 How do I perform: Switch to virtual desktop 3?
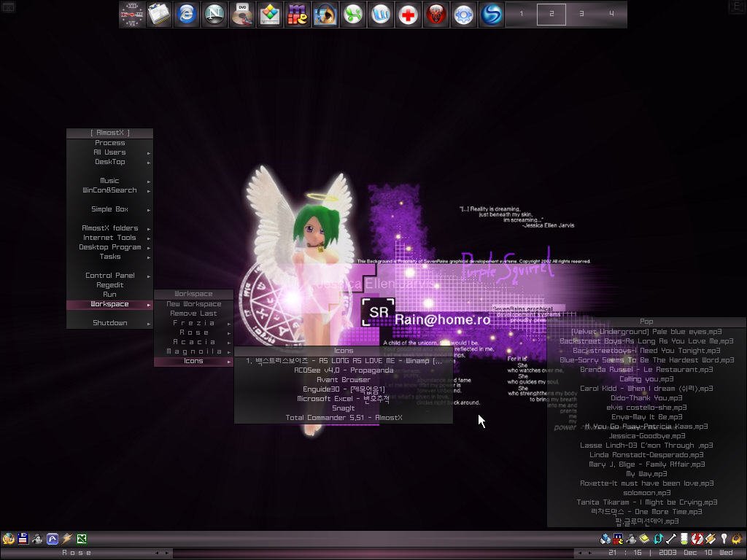(x=581, y=14)
